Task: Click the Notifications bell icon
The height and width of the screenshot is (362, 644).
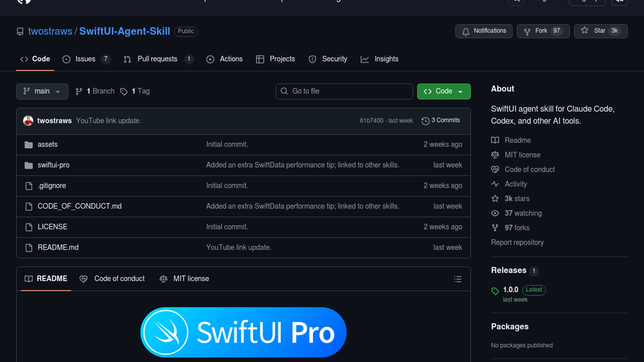Action: click(x=466, y=31)
